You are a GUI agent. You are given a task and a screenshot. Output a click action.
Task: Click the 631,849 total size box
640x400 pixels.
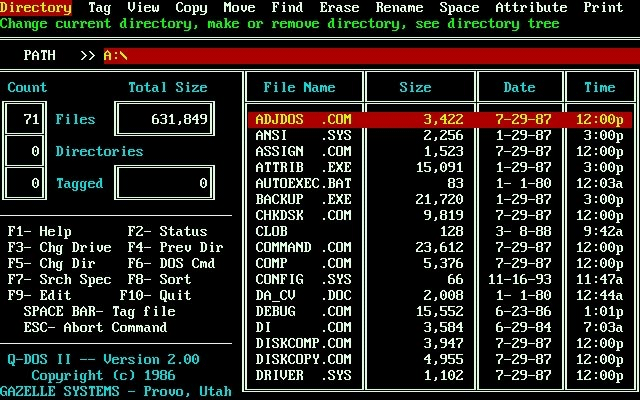click(x=164, y=119)
